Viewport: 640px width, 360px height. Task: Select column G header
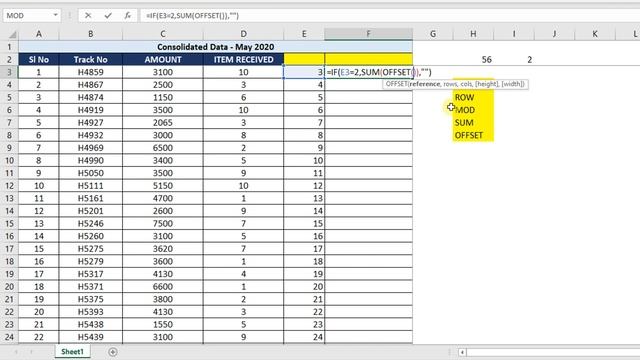[x=433, y=34]
